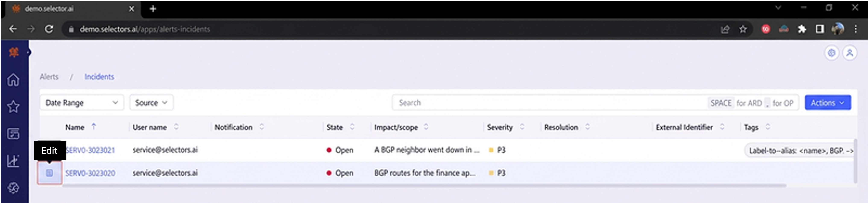Image resolution: width=868 pixels, height=203 pixels.
Task: Open the browser Extensions puzzle icon
Action: [802, 29]
